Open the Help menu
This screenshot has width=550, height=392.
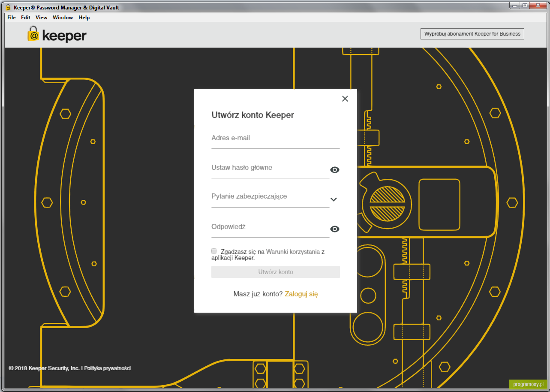84,18
